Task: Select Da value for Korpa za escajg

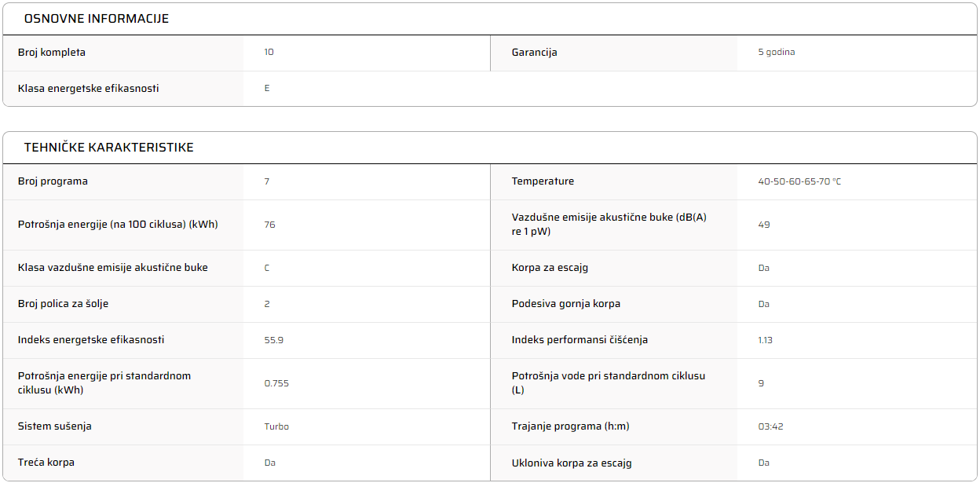Action: coord(764,268)
